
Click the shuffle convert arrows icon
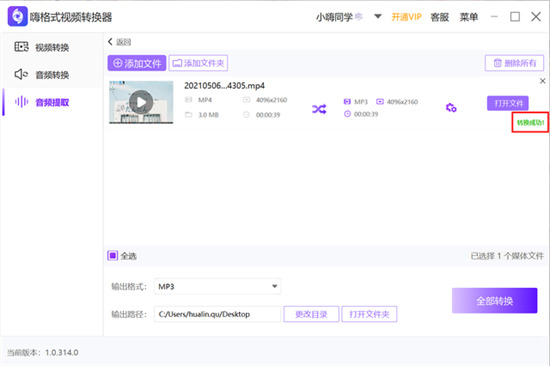319,109
